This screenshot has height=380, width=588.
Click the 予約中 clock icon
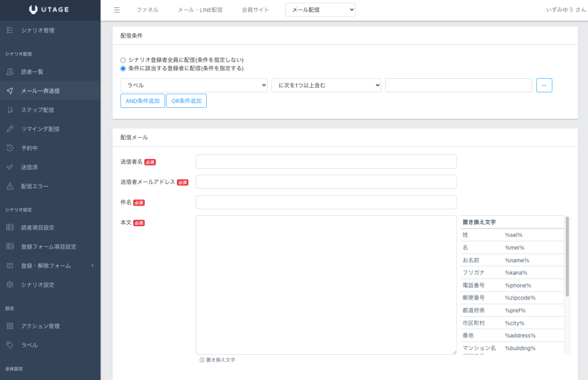click(x=10, y=148)
